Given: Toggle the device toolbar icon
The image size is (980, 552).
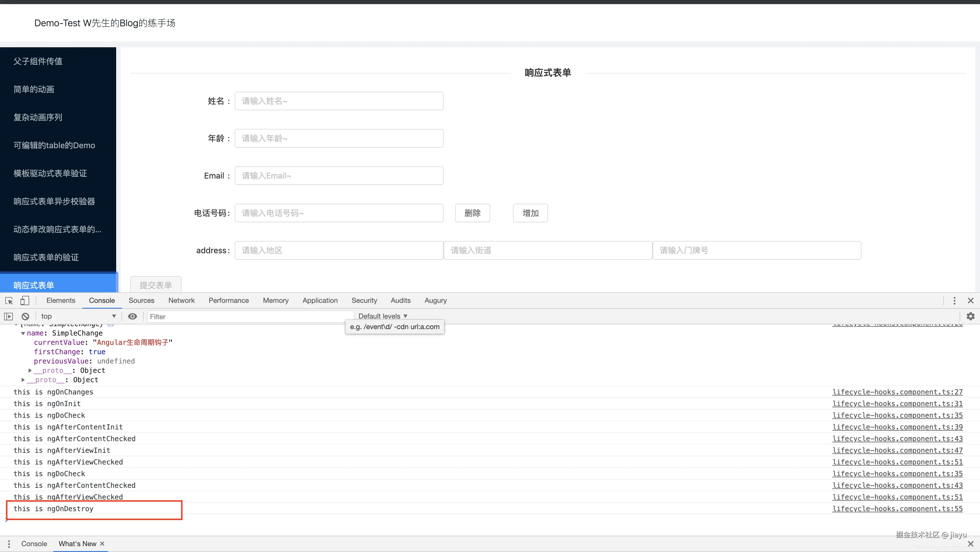Looking at the screenshot, I should click(25, 301).
